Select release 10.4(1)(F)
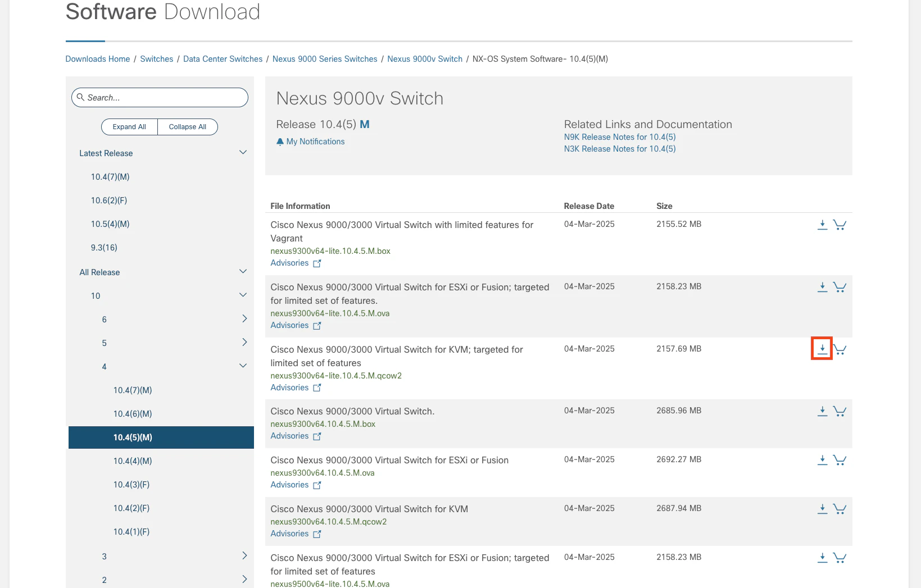 pyautogui.click(x=131, y=532)
